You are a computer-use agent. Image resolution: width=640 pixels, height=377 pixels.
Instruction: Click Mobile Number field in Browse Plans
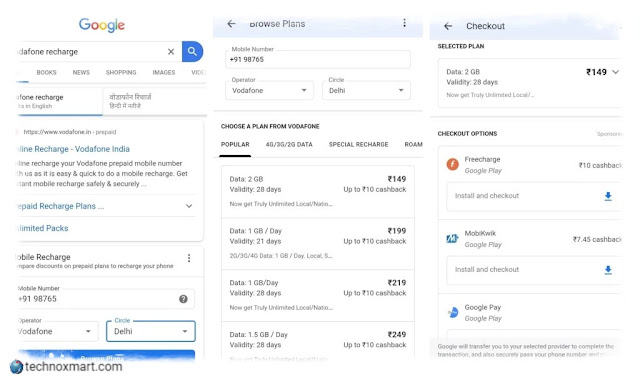(x=318, y=60)
